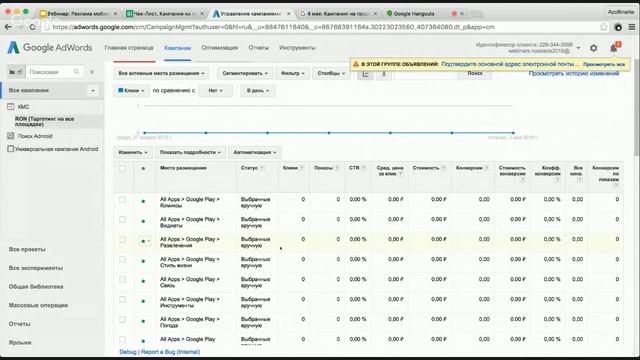Open the settings gear menu
The width and height of the screenshot is (640, 360).
pos(593,48)
